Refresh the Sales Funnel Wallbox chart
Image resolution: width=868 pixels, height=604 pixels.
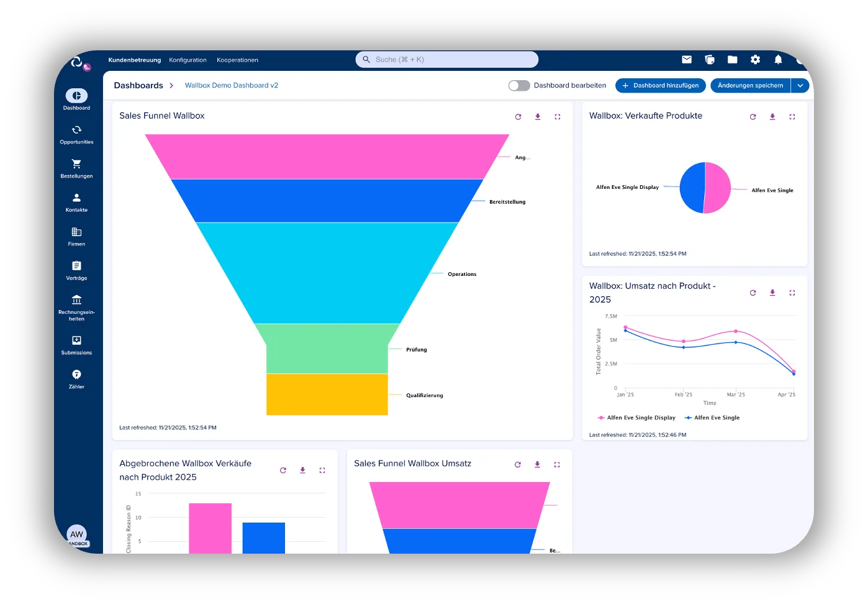click(x=518, y=117)
